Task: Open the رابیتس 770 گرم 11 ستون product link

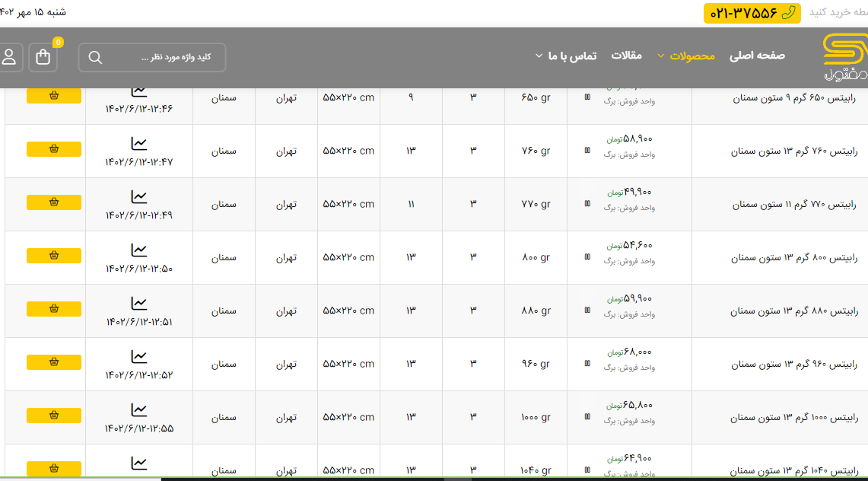Action: pyautogui.click(x=795, y=205)
